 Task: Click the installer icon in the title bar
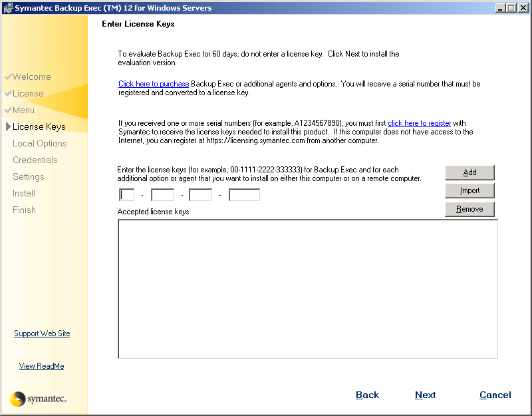[x=8, y=7]
